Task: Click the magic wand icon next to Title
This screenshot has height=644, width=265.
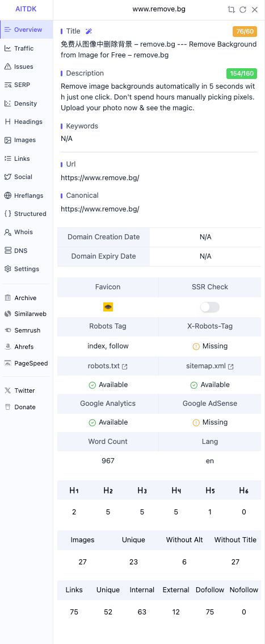Action: 89,31
